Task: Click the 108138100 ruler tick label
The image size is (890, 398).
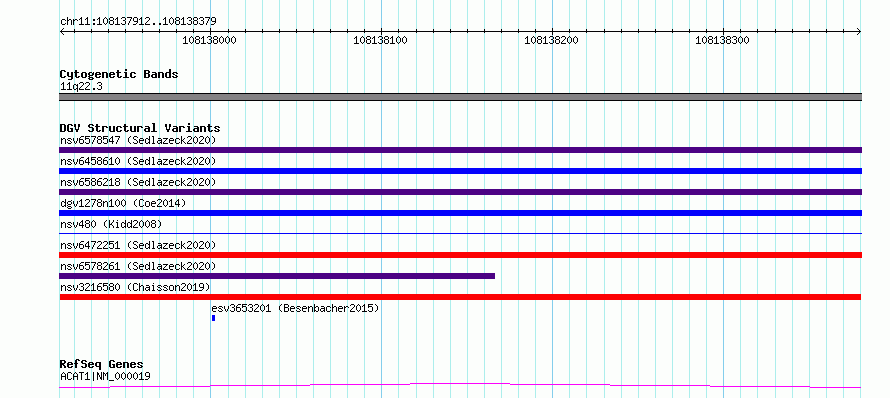Action: tap(380, 40)
